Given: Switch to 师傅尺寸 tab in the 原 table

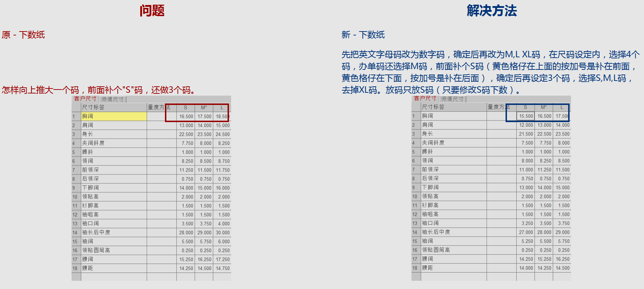Looking at the screenshot, I should 112,99.
